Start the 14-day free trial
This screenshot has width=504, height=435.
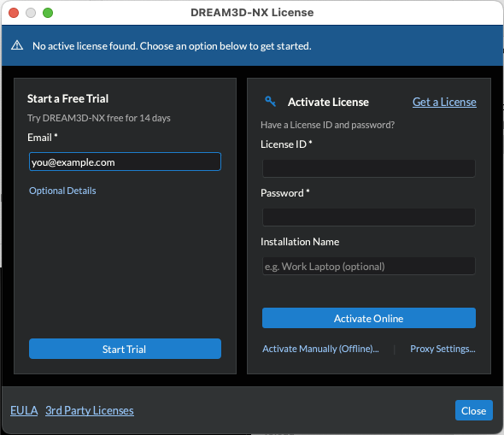click(125, 349)
